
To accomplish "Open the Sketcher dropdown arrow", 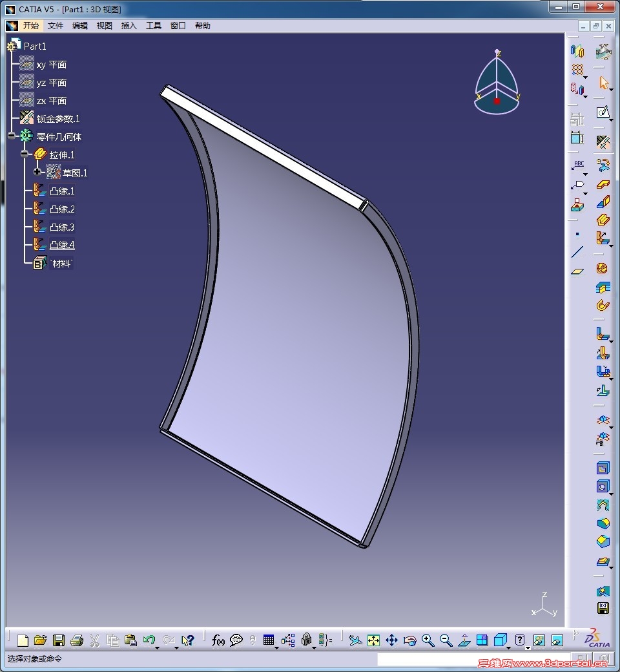I will coord(611,119).
